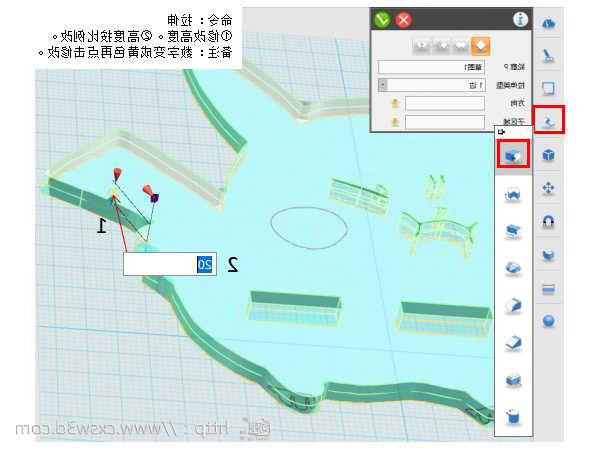
Task: Open the special functions cube tool
Action: click(549, 155)
